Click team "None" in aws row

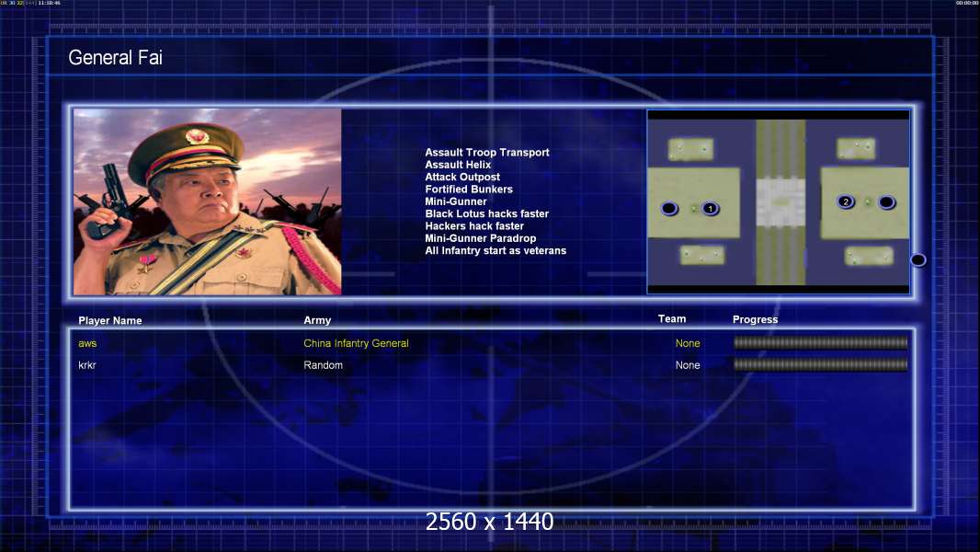tap(688, 343)
